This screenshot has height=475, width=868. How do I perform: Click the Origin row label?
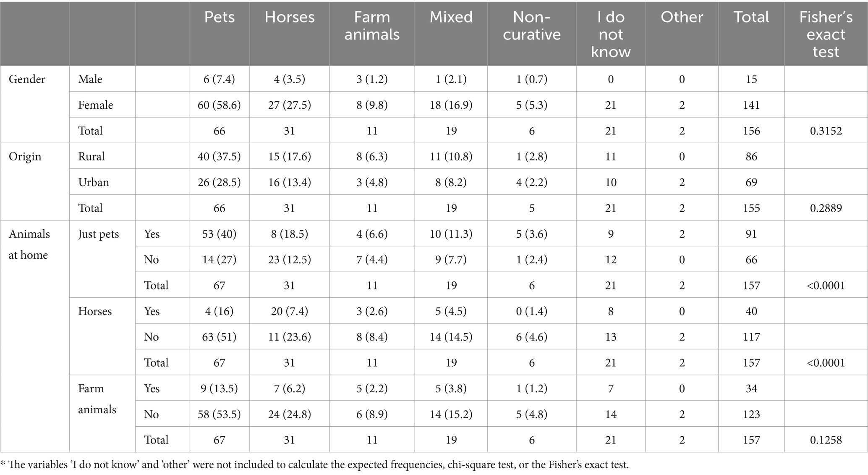coord(25,156)
